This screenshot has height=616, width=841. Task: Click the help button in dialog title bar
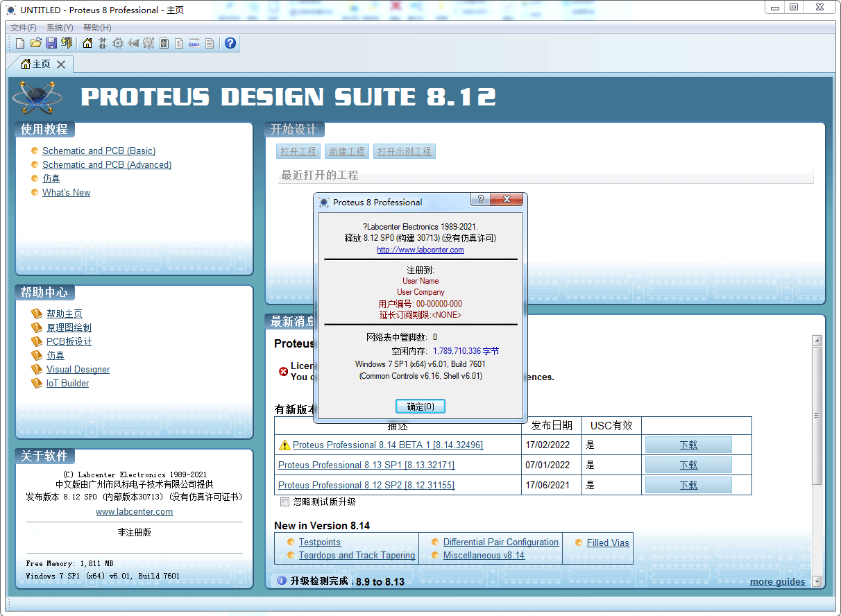click(x=480, y=200)
